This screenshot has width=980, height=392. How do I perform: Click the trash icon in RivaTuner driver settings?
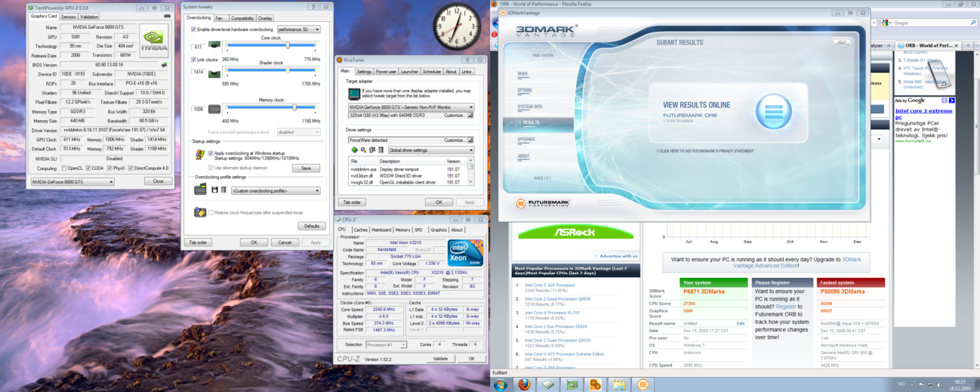click(x=381, y=150)
